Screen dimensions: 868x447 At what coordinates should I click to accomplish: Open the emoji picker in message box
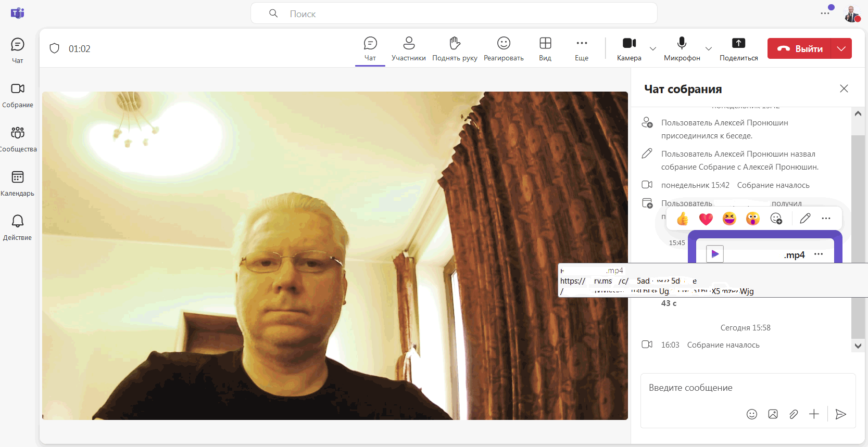point(751,414)
